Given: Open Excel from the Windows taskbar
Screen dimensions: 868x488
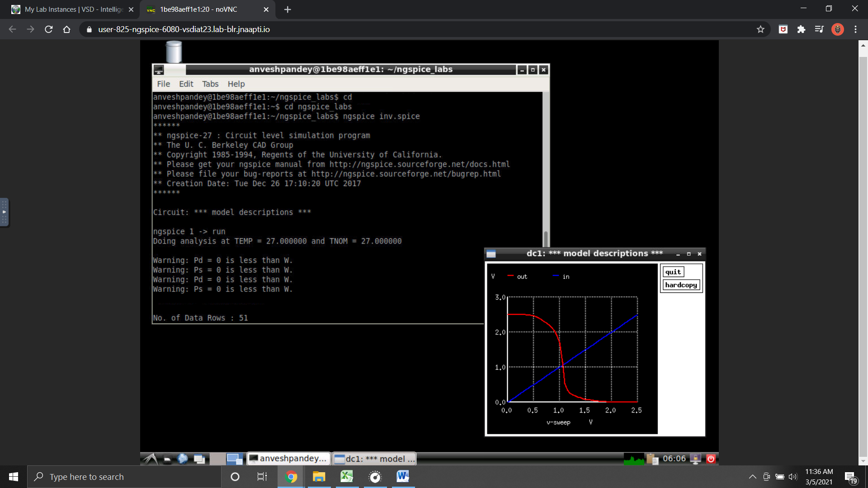Looking at the screenshot, I should coord(347,477).
